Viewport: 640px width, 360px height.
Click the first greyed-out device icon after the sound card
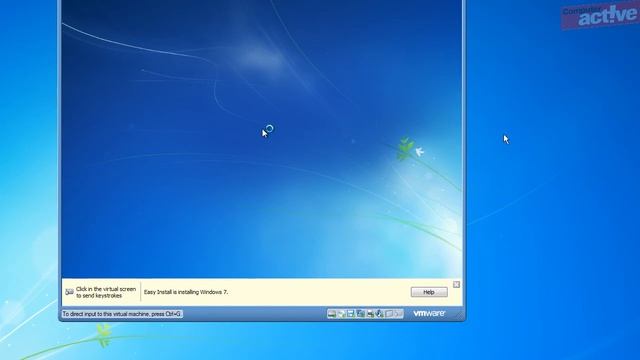click(389, 313)
